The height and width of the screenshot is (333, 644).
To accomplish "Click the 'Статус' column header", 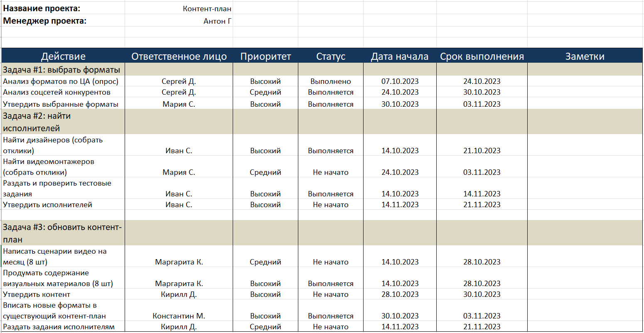I will click(x=331, y=56).
